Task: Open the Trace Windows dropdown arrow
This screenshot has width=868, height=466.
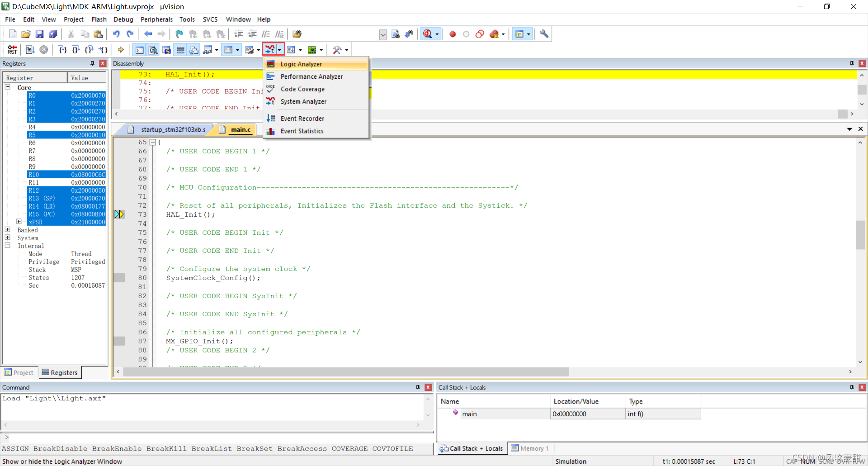Action: tap(301, 50)
